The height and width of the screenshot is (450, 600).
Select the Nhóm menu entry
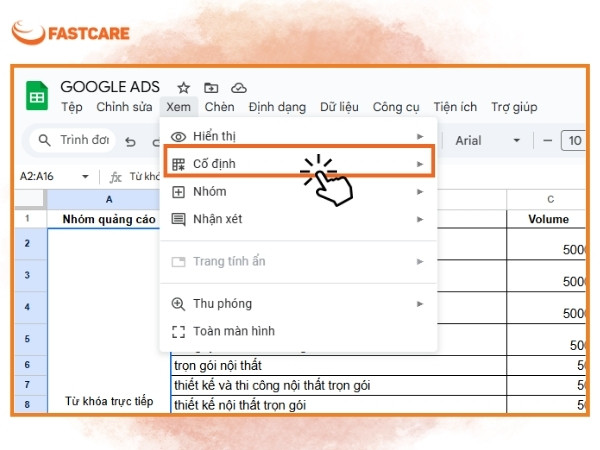pyautogui.click(x=298, y=192)
